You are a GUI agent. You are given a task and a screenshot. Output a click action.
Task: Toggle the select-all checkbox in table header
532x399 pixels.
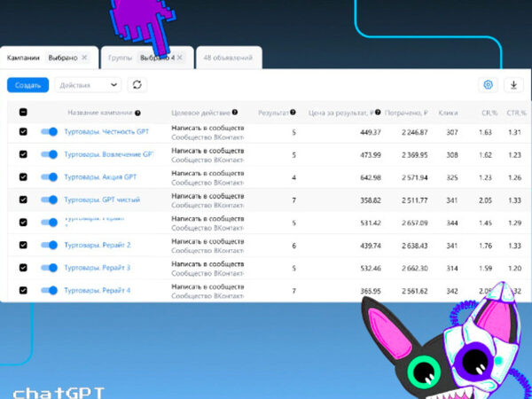pos(23,113)
